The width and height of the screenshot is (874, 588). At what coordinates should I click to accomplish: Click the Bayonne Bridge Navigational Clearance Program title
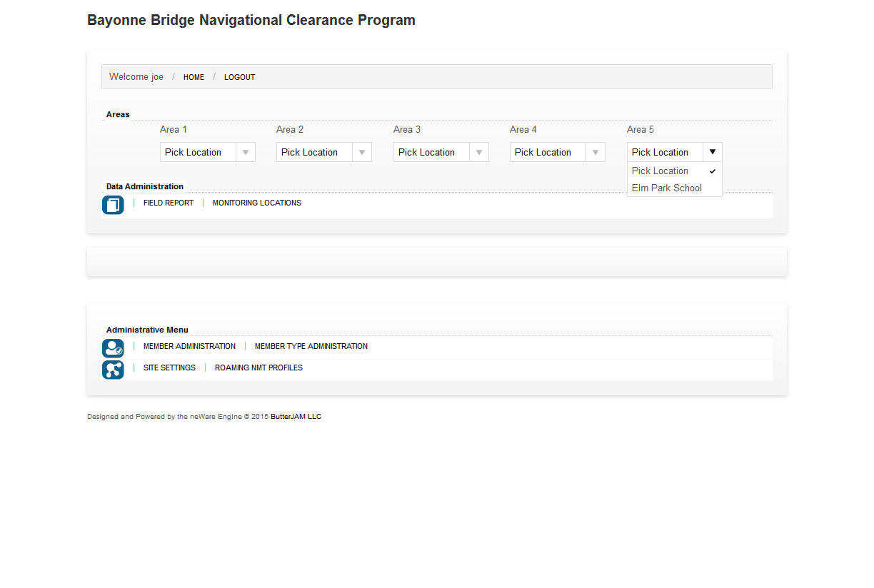tap(251, 21)
